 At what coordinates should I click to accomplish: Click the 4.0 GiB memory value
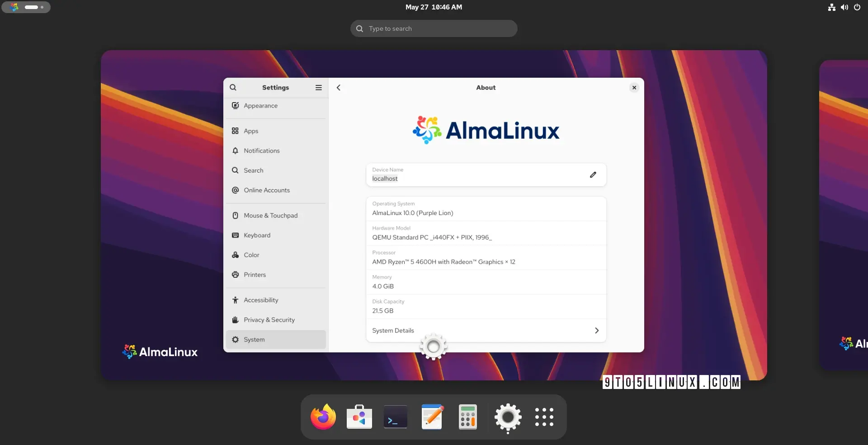pyautogui.click(x=383, y=286)
